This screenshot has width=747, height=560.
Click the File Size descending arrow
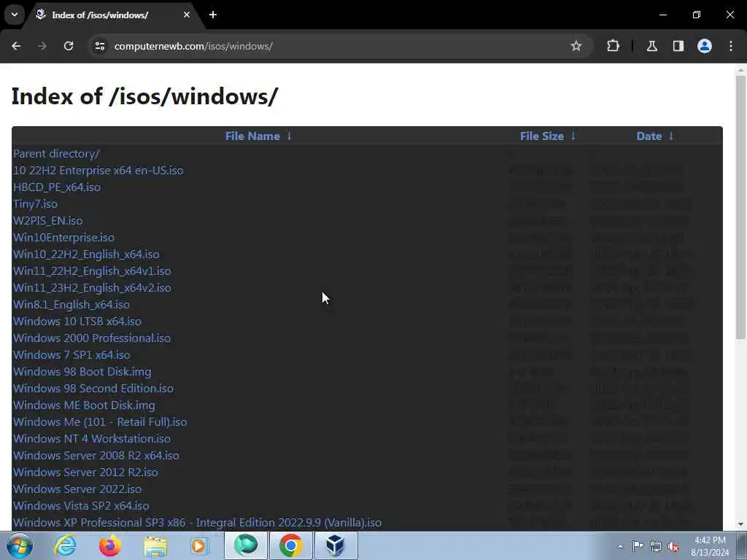pos(573,136)
